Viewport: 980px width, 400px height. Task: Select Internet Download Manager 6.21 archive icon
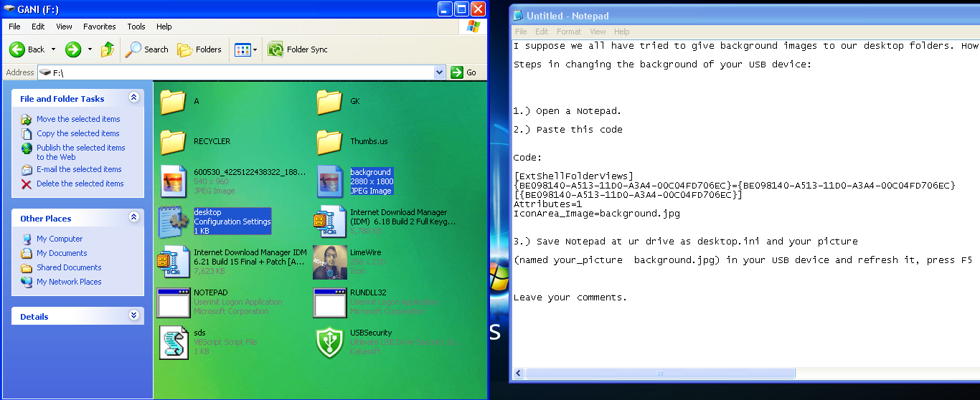[x=173, y=262]
